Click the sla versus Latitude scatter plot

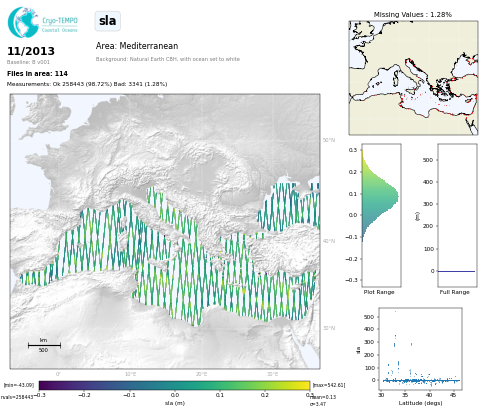pyautogui.click(x=420, y=348)
